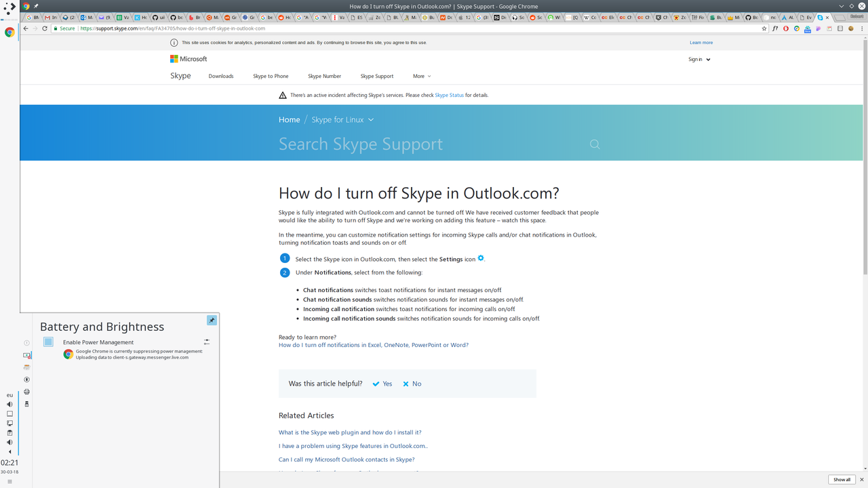The image size is (868, 488).
Task: Click the Microsoft logo
Action: tap(189, 59)
